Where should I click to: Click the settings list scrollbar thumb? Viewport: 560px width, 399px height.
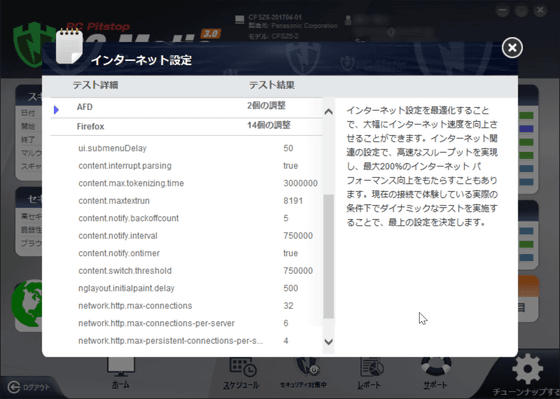point(329,256)
